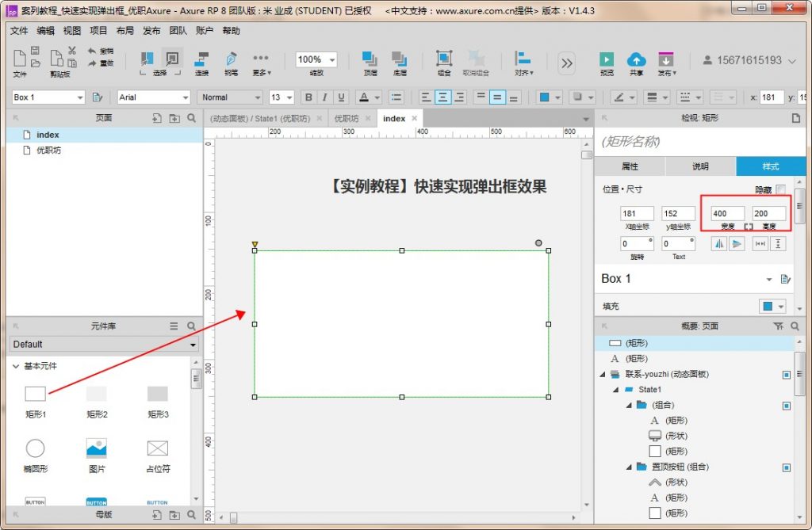The width and height of the screenshot is (812, 530).
Task: Click the search icon in 元件库 panel
Action: click(x=191, y=326)
